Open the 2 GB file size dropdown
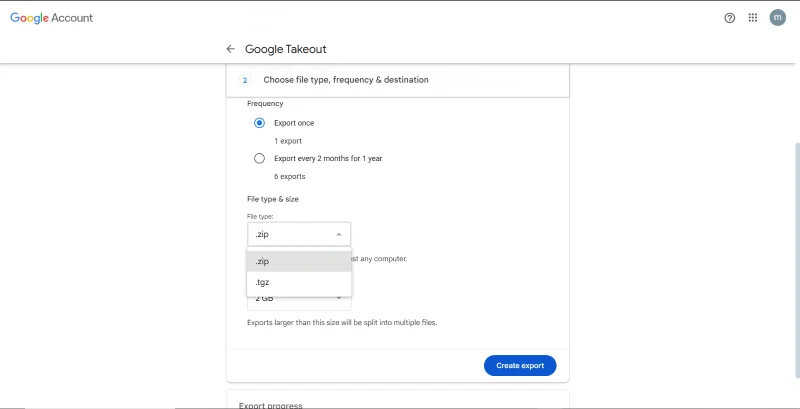The width and height of the screenshot is (800, 409). pyautogui.click(x=299, y=303)
